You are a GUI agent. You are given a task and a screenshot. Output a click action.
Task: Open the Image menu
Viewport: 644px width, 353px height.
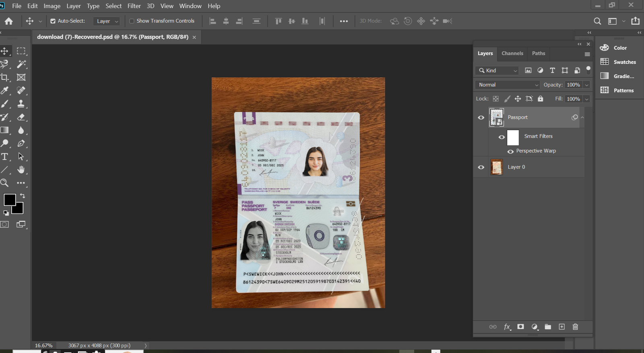(52, 6)
